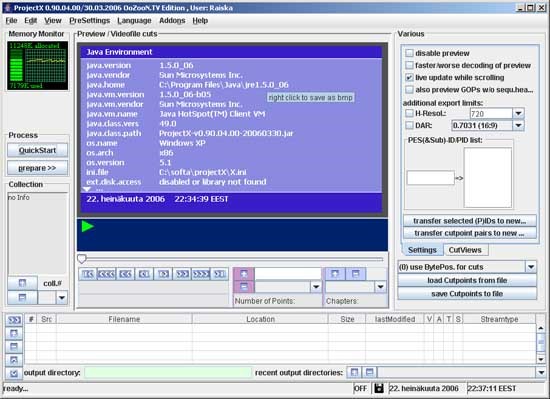The height and width of the screenshot is (399, 550).
Task: Check also preview GOPs w/o sequ.hea...
Action: [409, 90]
